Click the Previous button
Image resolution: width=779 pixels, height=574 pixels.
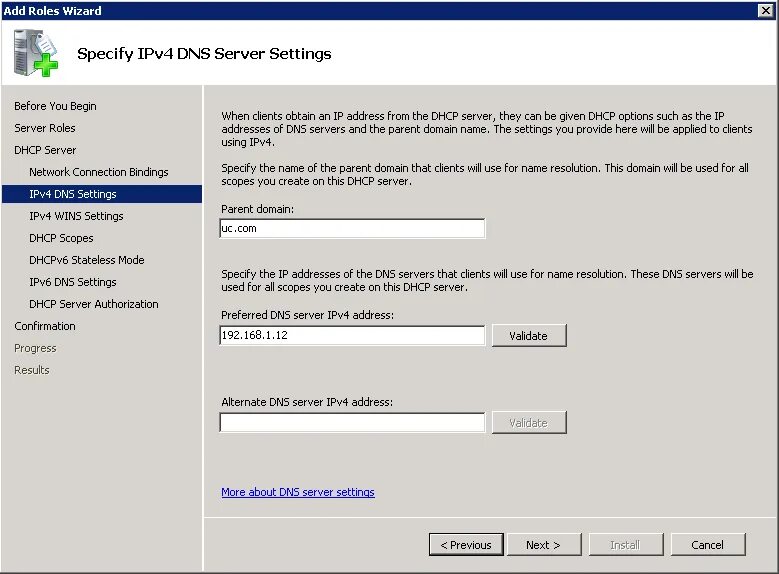[x=466, y=545]
